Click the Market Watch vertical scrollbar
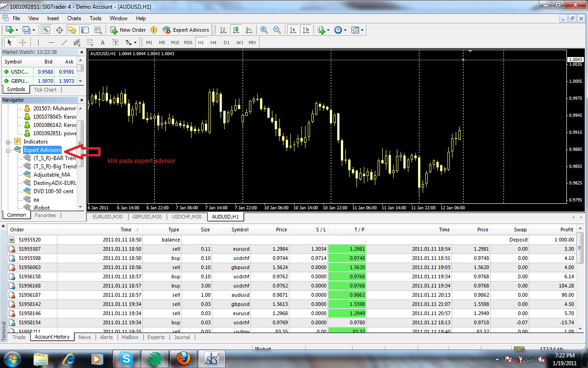Image resolution: width=588 pixels, height=368 pixels. click(80, 71)
